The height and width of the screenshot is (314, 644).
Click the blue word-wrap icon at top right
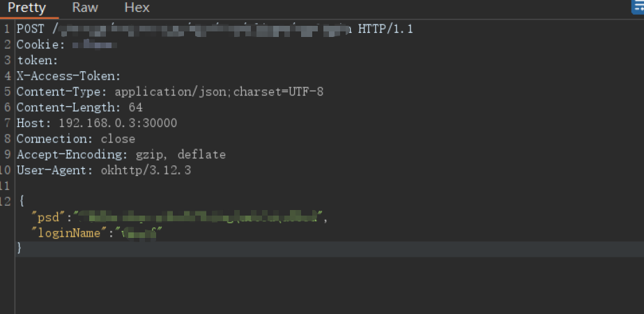pos(638,7)
